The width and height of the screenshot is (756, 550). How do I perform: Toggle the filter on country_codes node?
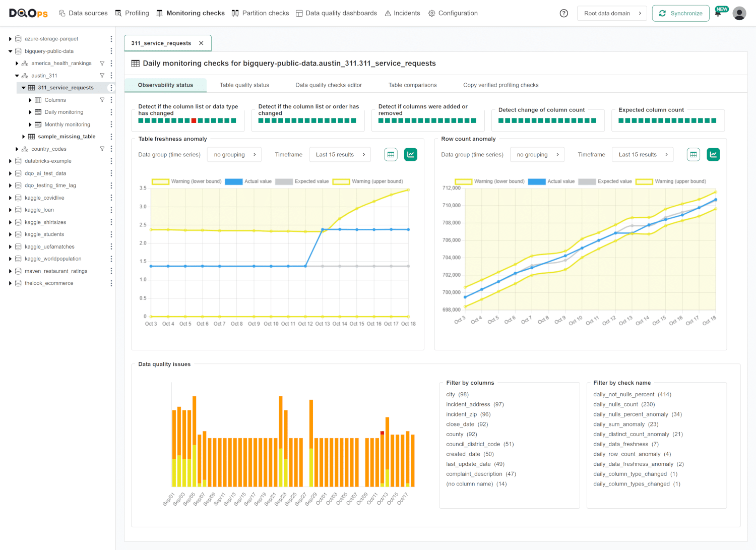[102, 149]
